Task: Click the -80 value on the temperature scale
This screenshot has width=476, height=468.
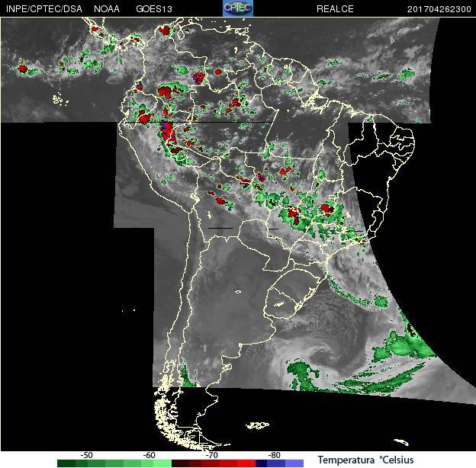Action: pyautogui.click(x=274, y=455)
